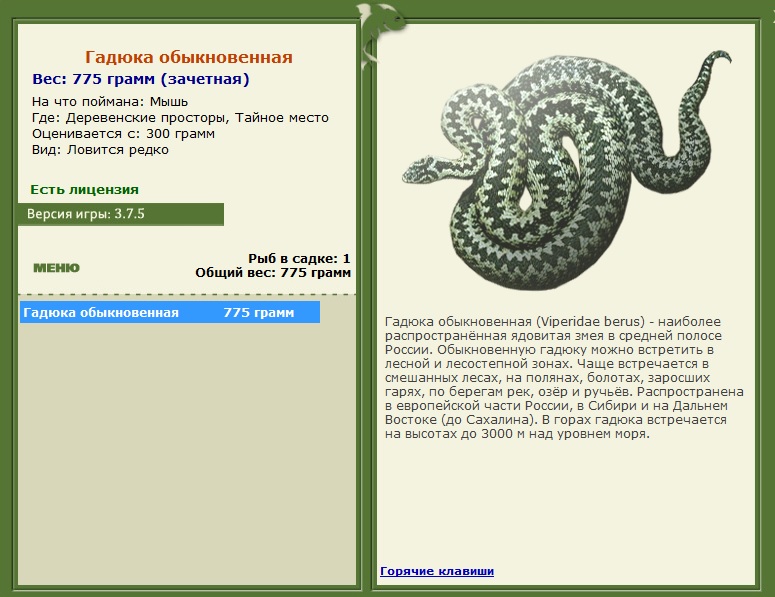This screenshot has width=775, height=597.
Task: Click the Оценивается с: 300 грамм line
Action: [x=123, y=134]
